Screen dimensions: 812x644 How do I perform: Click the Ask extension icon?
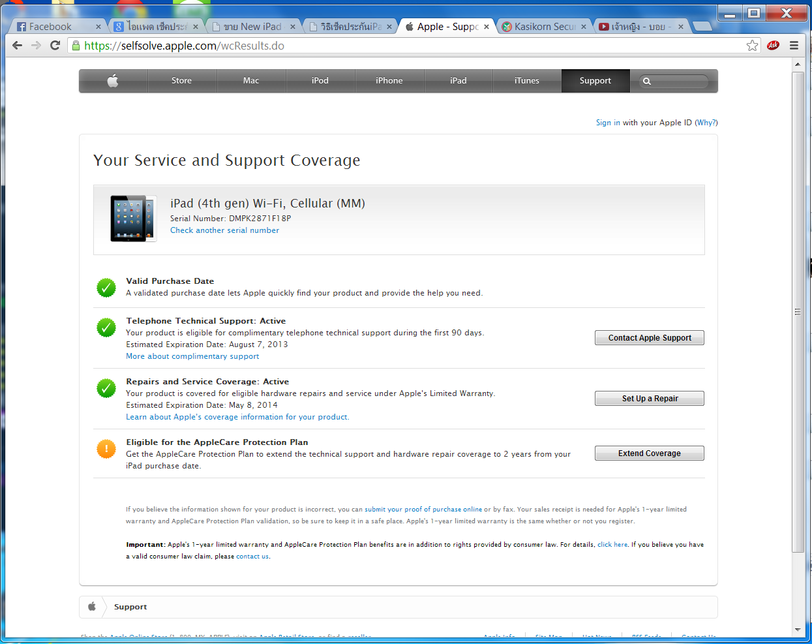coord(774,45)
